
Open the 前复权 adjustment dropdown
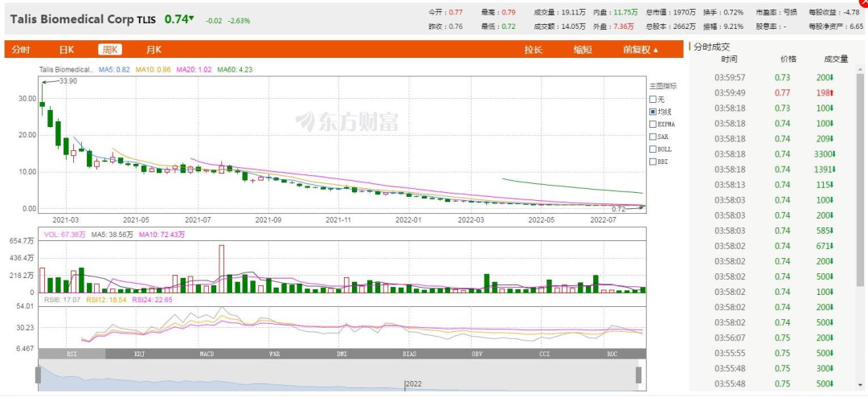[641, 50]
